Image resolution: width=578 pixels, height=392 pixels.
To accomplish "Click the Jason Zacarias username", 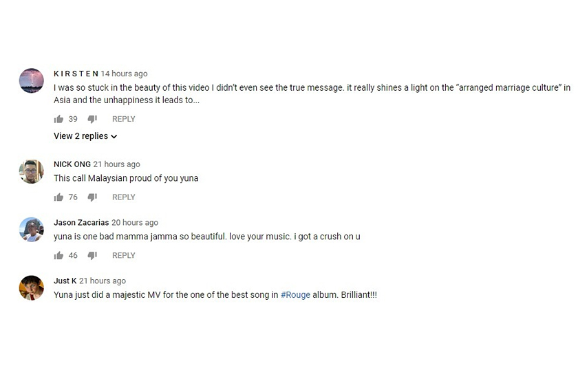I will [81, 223].
